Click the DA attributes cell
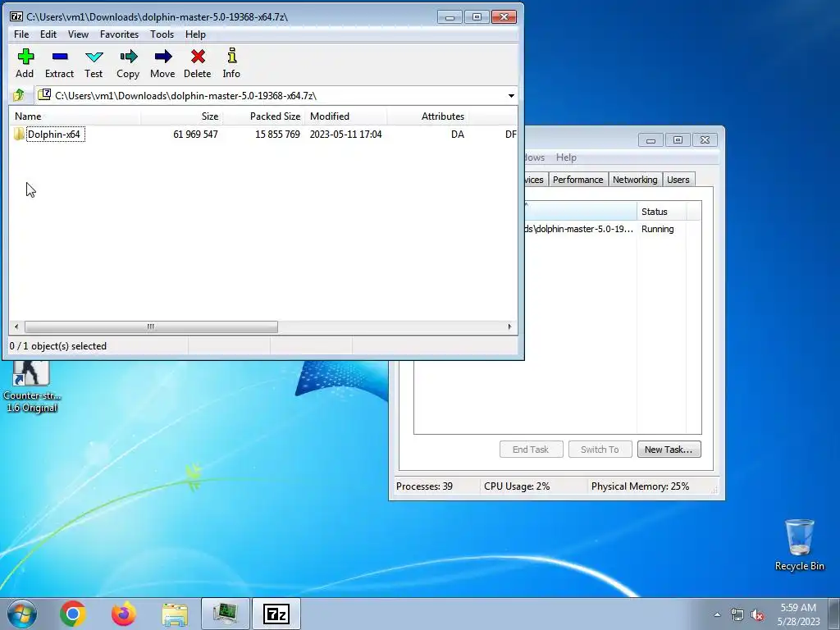 tap(458, 134)
